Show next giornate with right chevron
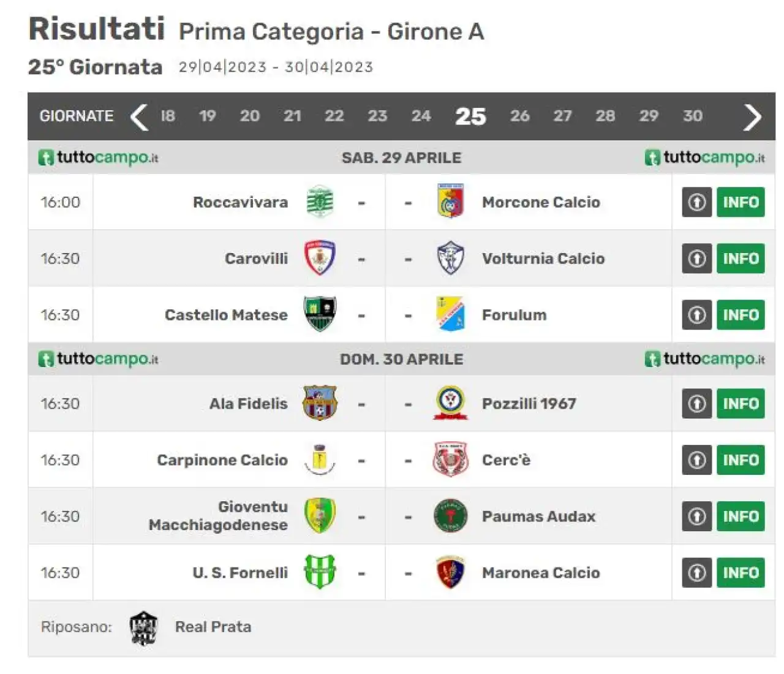 (752, 116)
